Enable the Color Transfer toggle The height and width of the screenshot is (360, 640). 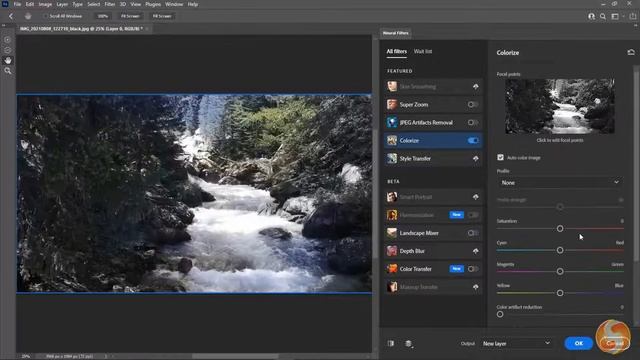click(473, 269)
